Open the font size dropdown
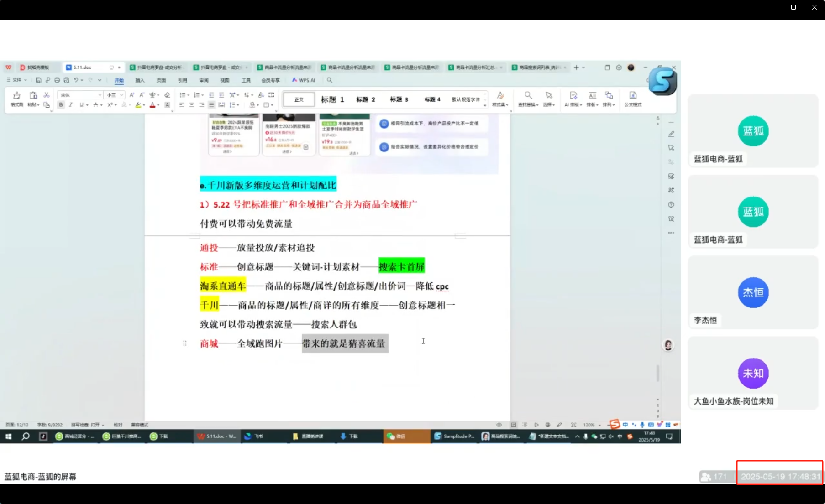825x504 pixels. 121,95
